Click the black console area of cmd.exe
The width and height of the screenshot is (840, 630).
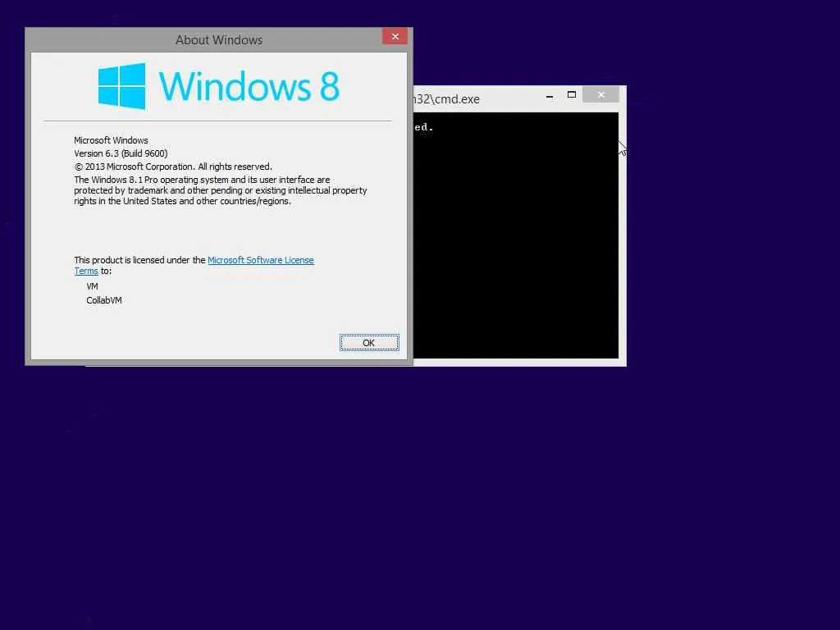point(516,235)
